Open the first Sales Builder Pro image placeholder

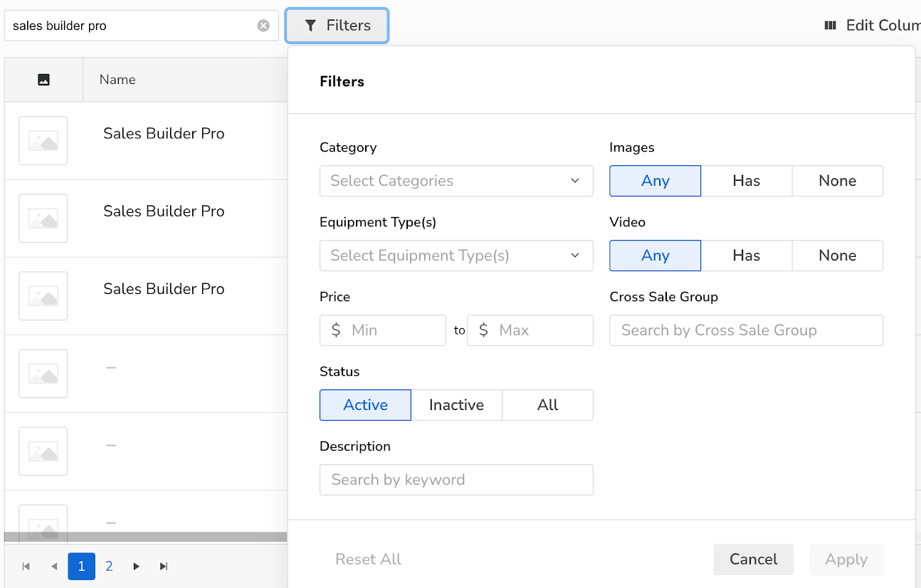click(43, 140)
